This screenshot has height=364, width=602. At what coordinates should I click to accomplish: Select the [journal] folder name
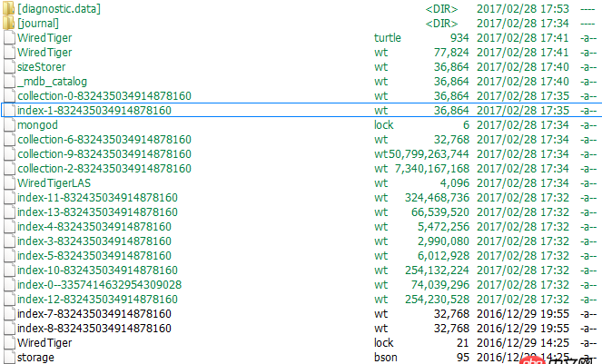[38, 24]
